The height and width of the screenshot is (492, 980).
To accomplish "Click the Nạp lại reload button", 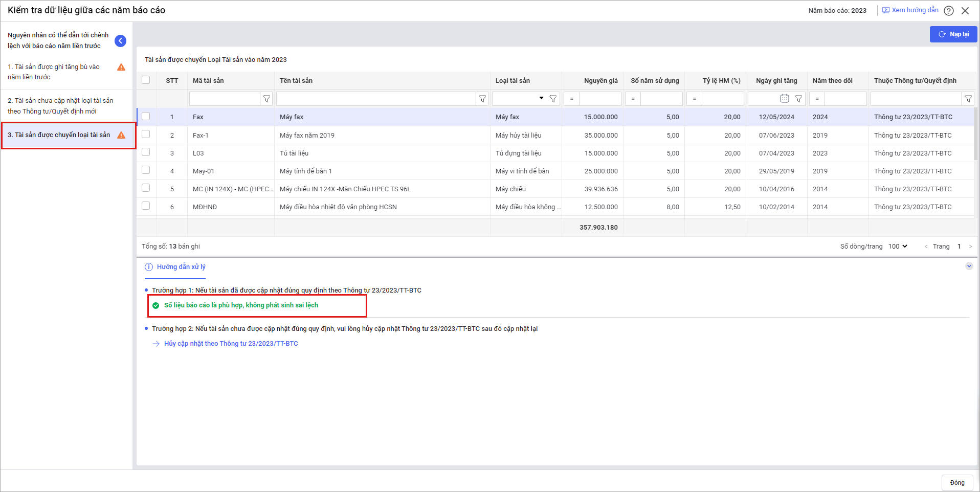I will pyautogui.click(x=953, y=34).
